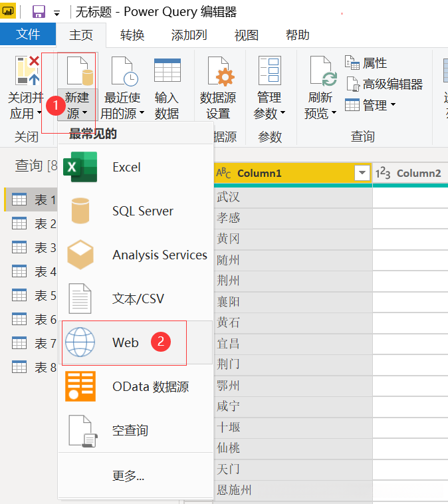
Task: Click the 输入数据 table icon
Action: click(x=167, y=70)
